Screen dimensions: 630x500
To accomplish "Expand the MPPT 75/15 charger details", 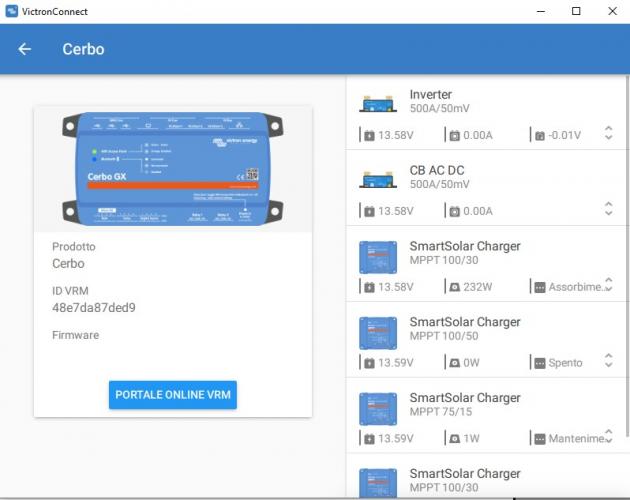I will (608, 437).
